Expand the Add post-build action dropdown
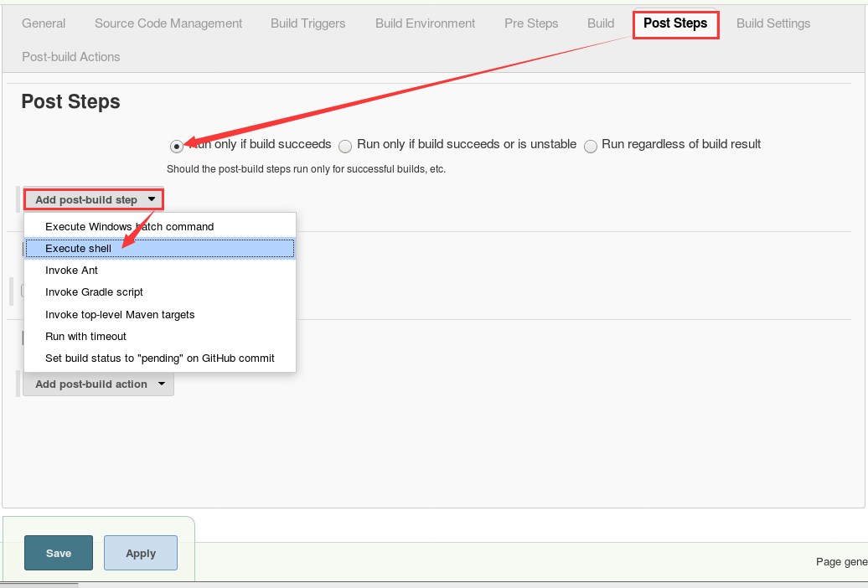868x588 pixels. 99,384
